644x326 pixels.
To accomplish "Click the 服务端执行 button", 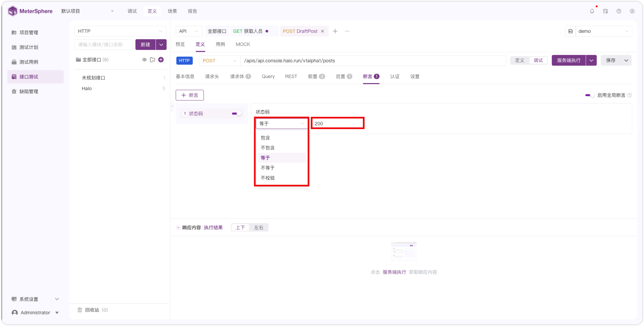I will point(569,60).
